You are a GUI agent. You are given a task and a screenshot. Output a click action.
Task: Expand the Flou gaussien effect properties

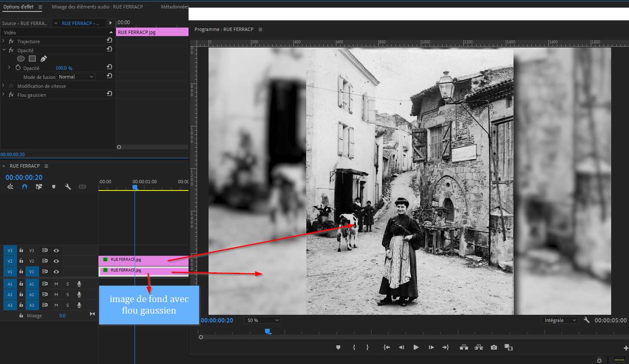point(4,95)
